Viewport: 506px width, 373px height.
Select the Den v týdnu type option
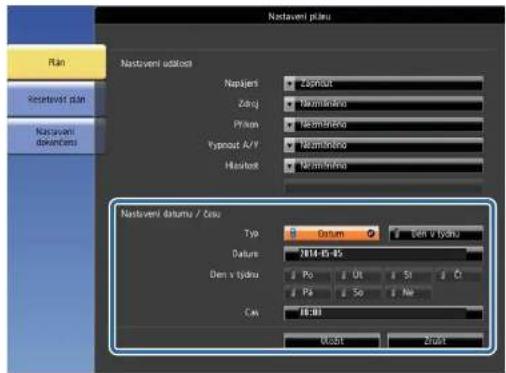[x=436, y=234]
